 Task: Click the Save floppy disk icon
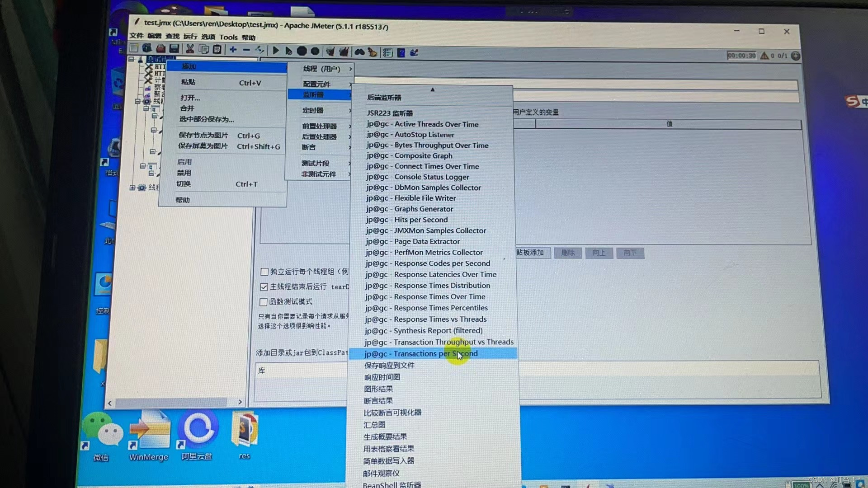point(175,49)
